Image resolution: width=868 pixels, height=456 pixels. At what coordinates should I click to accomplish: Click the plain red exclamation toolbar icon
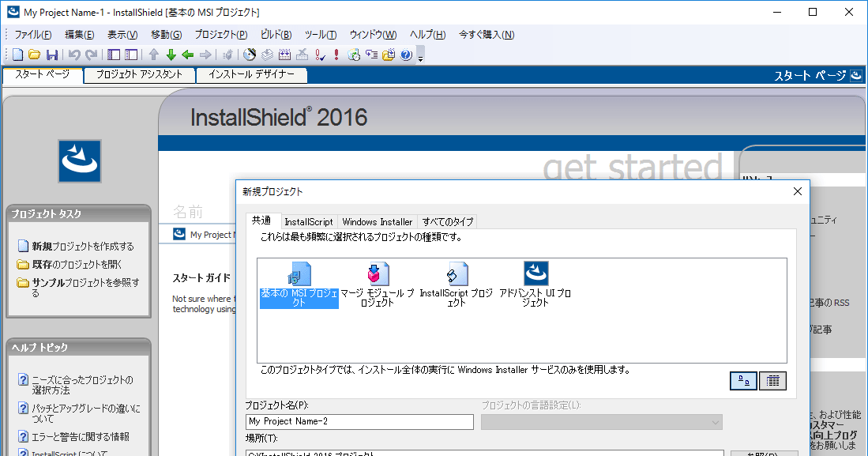(x=336, y=55)
